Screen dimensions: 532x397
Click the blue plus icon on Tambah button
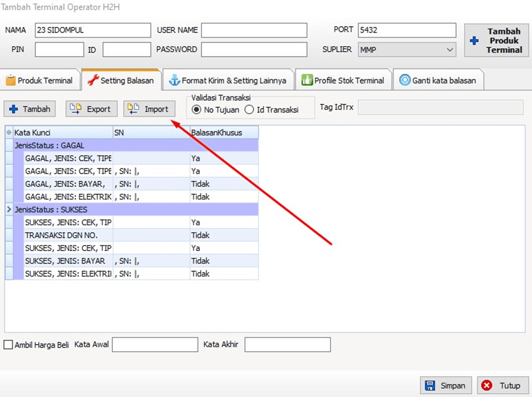[x=14, y=109]
